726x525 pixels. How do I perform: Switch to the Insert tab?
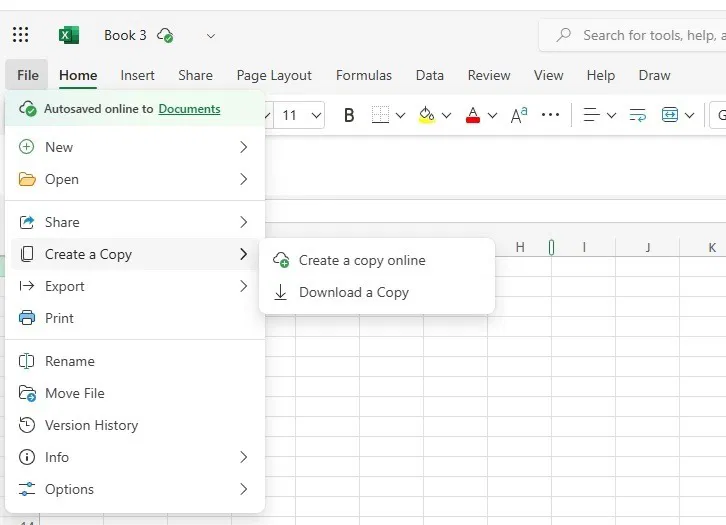click(x=137, y=75)
